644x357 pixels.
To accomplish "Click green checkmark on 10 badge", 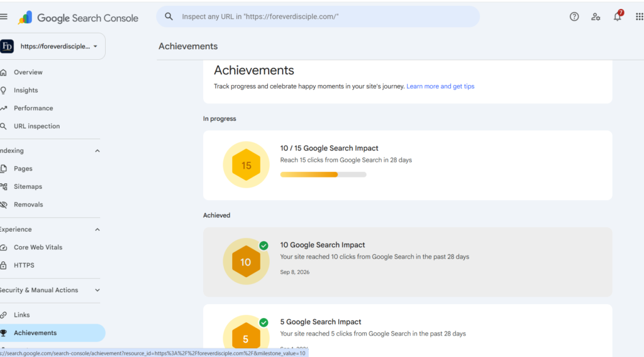I will [264, 246].
